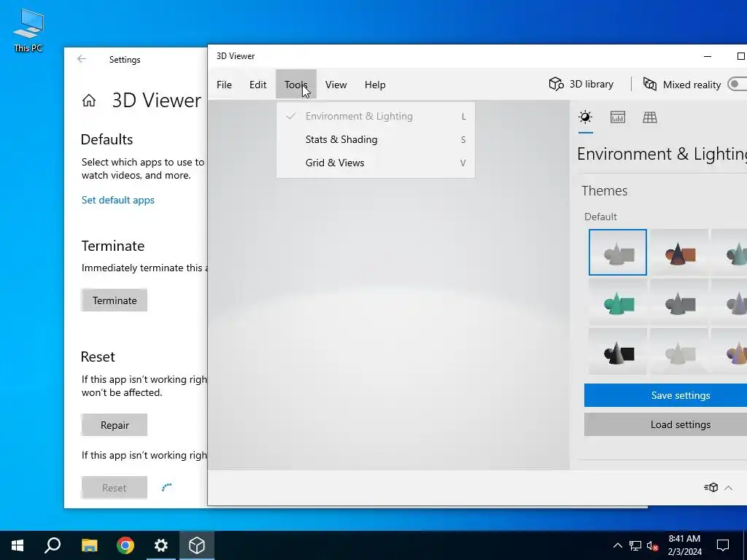Select the orange and navy theme thumbnail
This screenshot has width=747, height=560.
click(679, 252)
